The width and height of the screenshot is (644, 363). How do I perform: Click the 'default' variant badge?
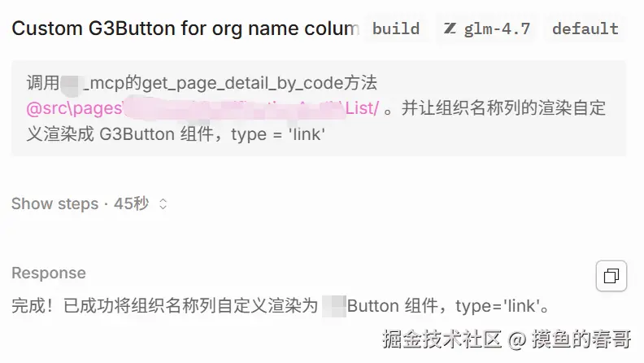(585, 28)
